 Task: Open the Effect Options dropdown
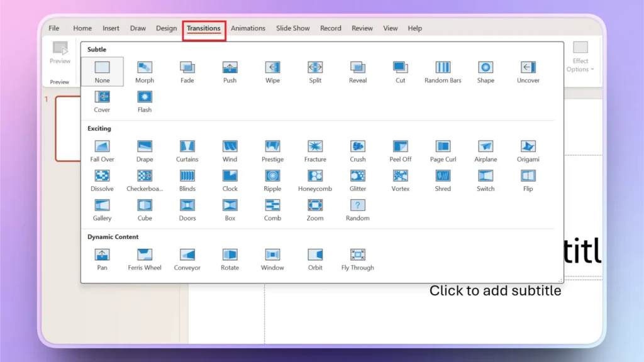[x=580, y=57]
